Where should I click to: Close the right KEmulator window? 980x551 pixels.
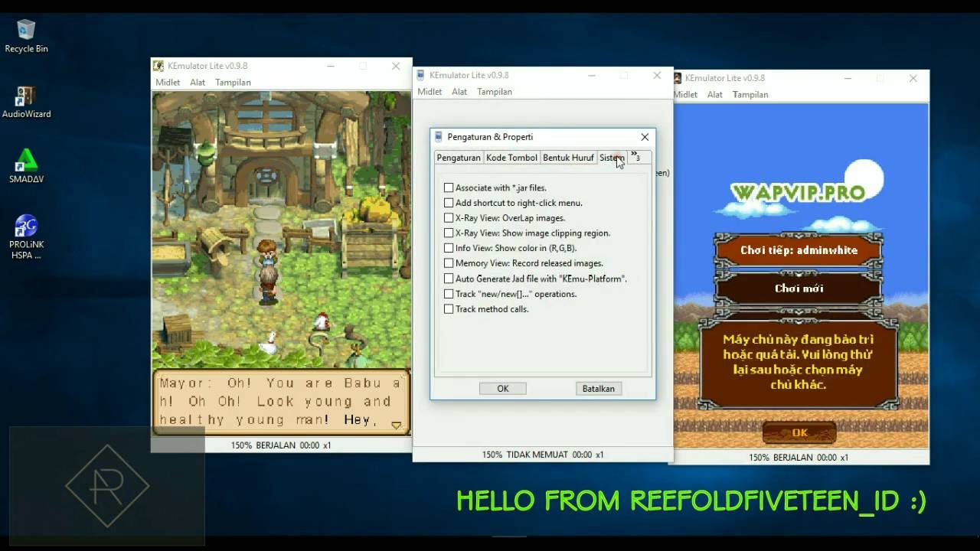[x=913, y=78]
